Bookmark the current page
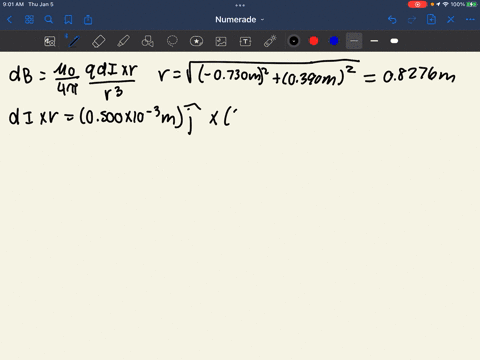Viewport: 480px width, 360px height. point(68,20)
